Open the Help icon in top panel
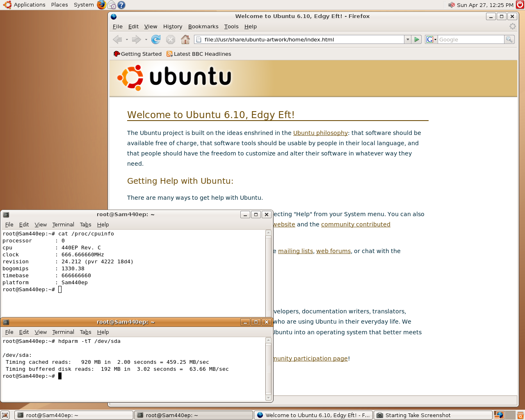525x420 pixels. point(121,5)
